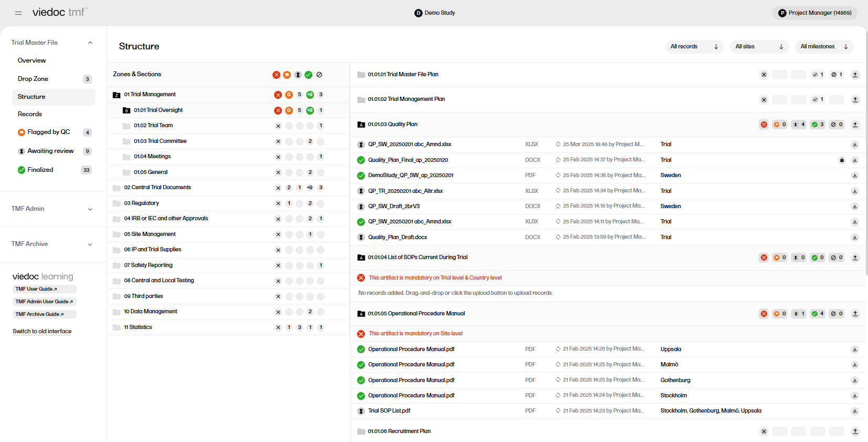868x442 pixels.
Task: Select 02 Central Trial Documents zone
Action: tap(158, 188)
